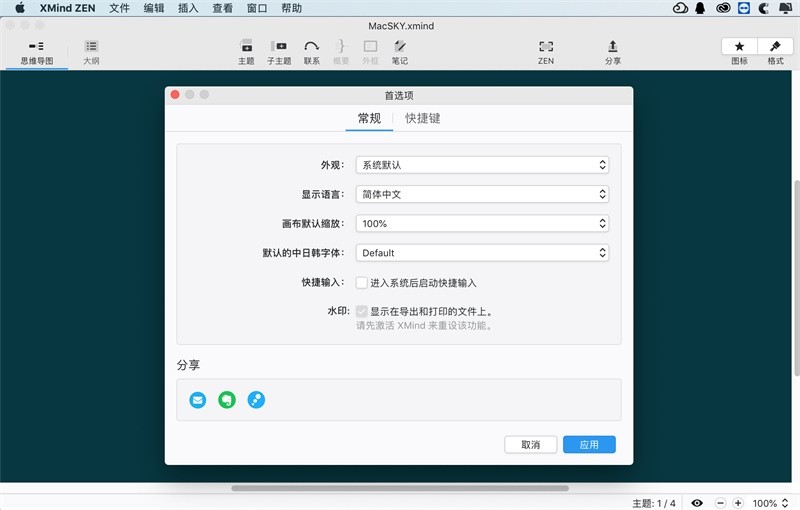Click the TeamViewer menu bar icon
Viewport: 800px width, 510px height.
click(744, 8)
